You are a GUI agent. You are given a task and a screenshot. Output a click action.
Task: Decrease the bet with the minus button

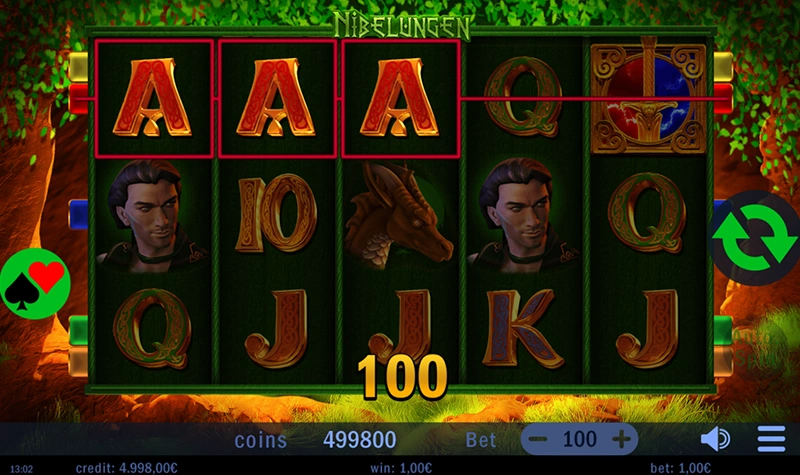coord(538,439)
